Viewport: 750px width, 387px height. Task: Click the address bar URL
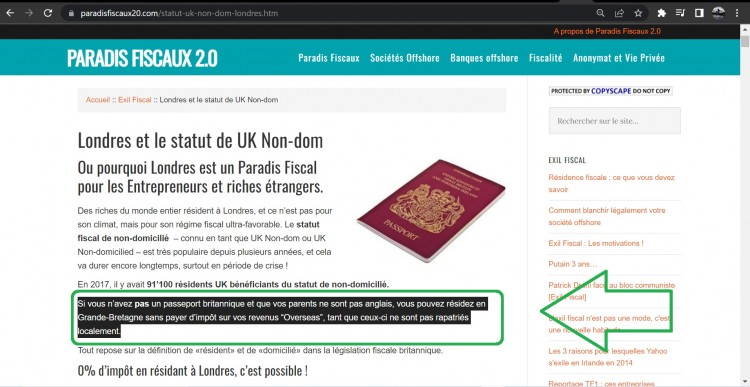(179, 13)
